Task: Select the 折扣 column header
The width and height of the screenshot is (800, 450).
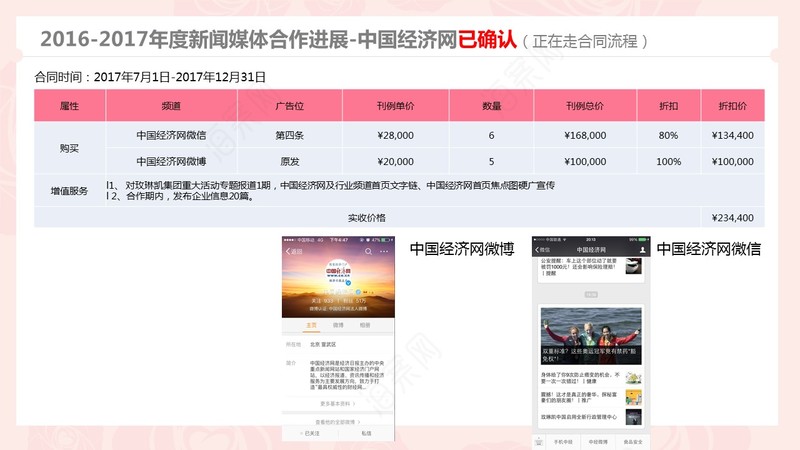Action: pyautogui.click(x=668, y=106)
